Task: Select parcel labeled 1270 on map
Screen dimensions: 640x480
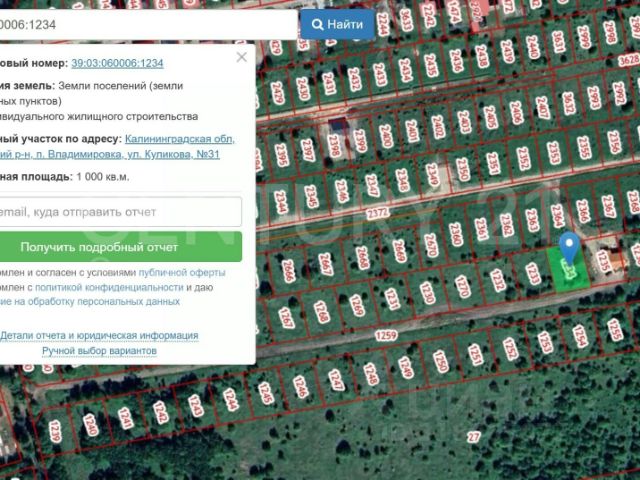Action: [x=462, y=286]
